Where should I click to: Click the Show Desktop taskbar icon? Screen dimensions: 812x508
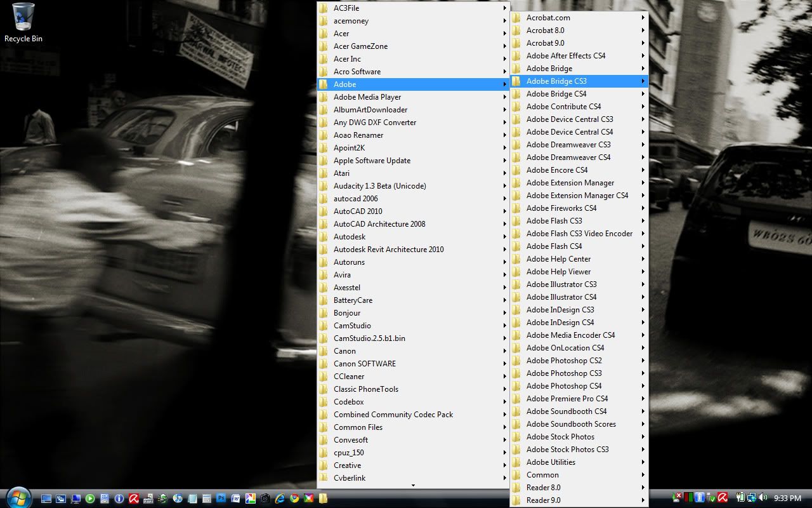[x=46, y=498]
